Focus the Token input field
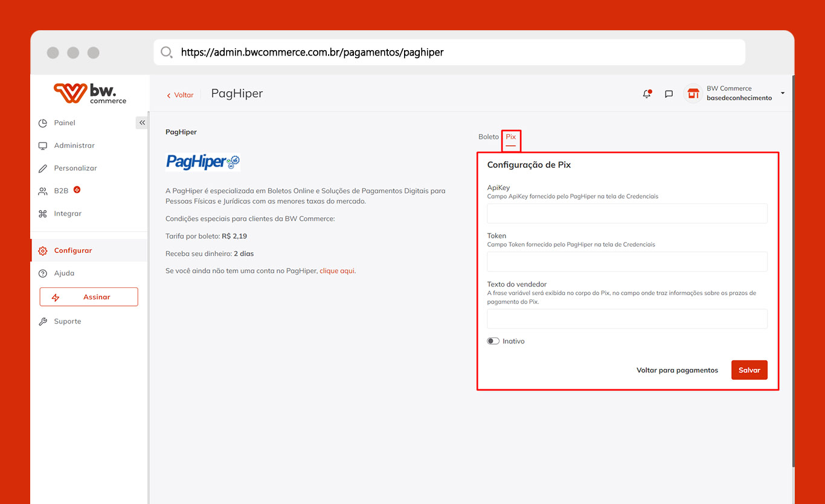Viewport: 825px width, 504px height. (627, 261)
